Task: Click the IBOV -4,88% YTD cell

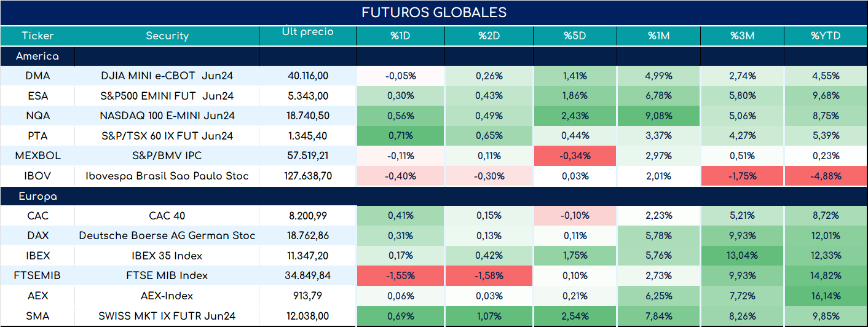Action: (x=826, y=176)
